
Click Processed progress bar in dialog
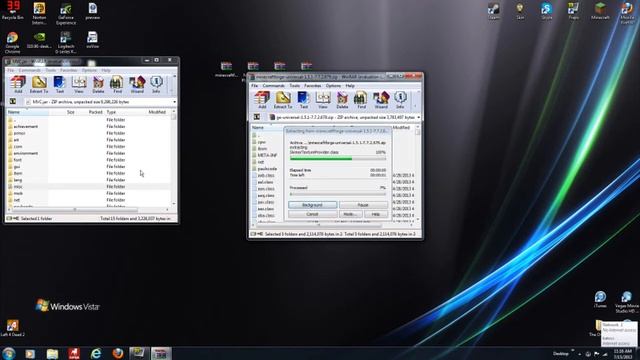coord(338,193)
